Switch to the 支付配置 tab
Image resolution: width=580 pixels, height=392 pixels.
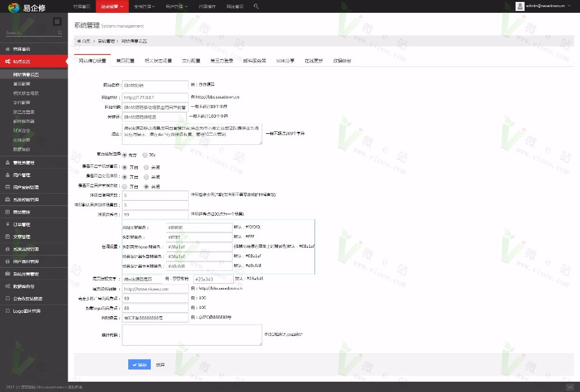[x=191, y=61]
